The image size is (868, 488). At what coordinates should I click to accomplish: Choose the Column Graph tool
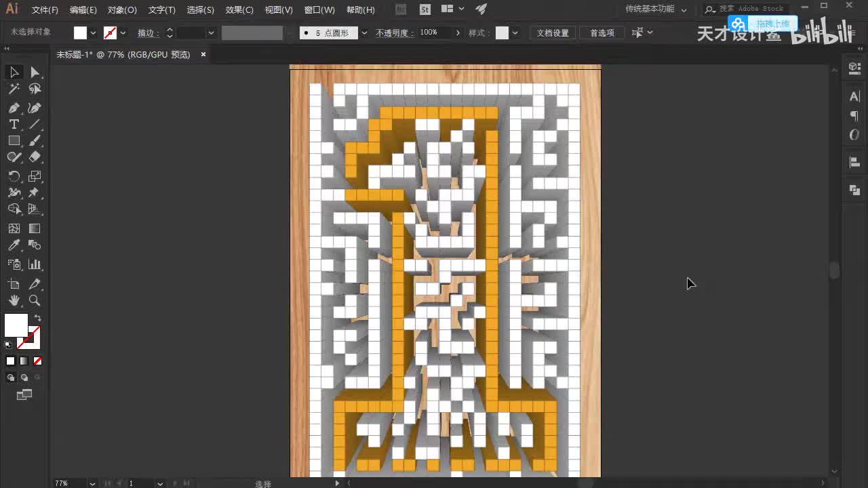(35, 264)
